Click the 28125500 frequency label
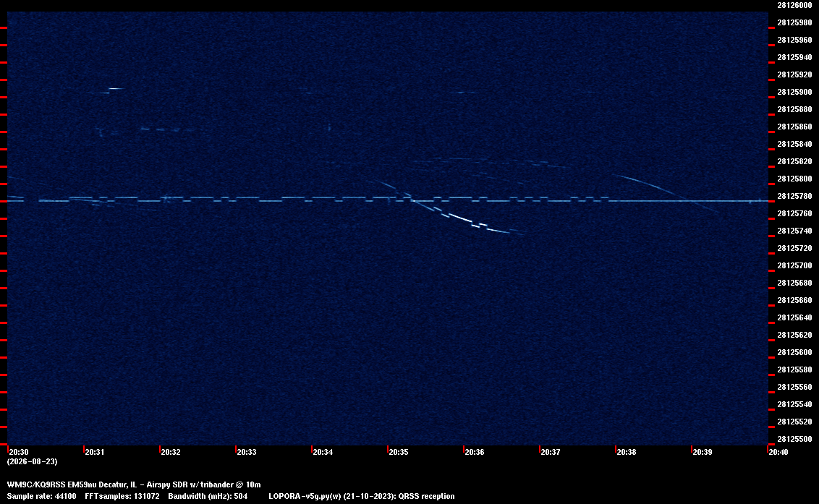Viewport: 819px width, 504px height. point(794,439)
